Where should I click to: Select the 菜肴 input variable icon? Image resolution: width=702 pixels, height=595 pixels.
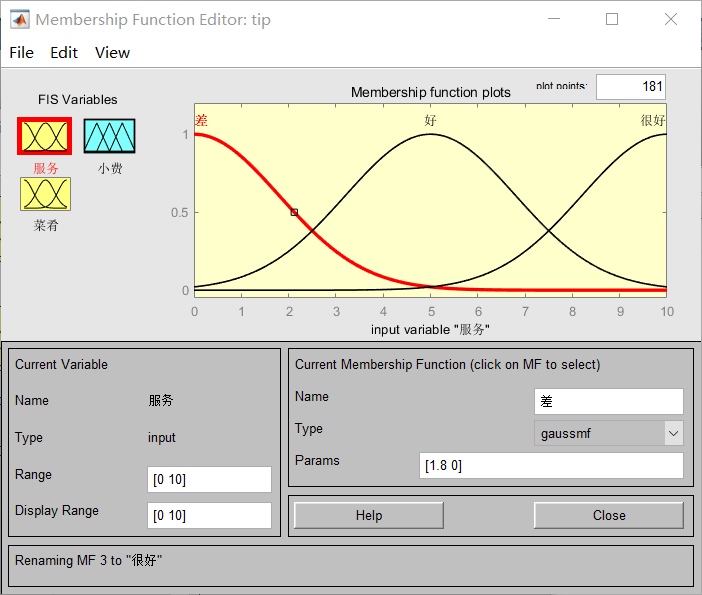pos(45,194)
